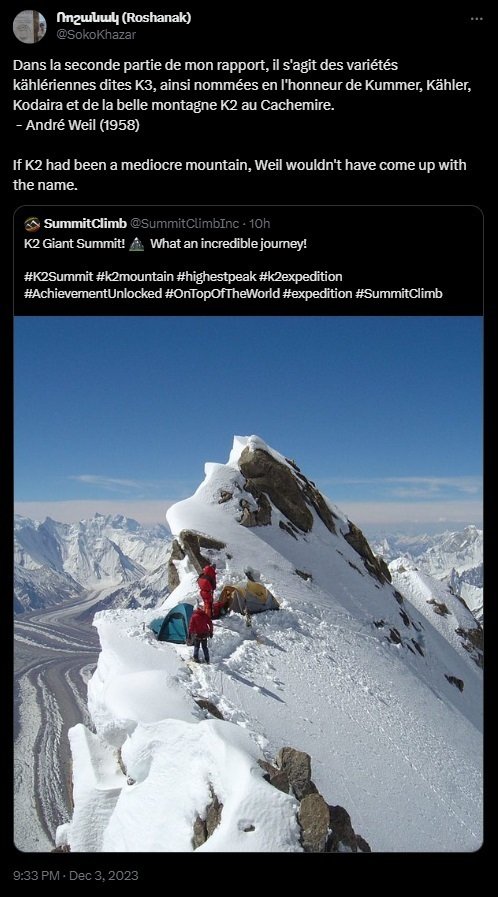
Task: Open the #k2mountain hashtag
Action: [x=135, y=277]
